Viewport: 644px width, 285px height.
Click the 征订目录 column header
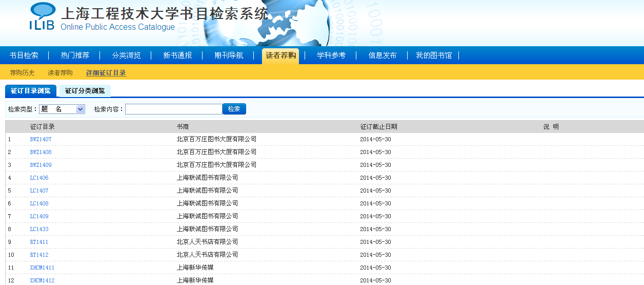point(42,126)
